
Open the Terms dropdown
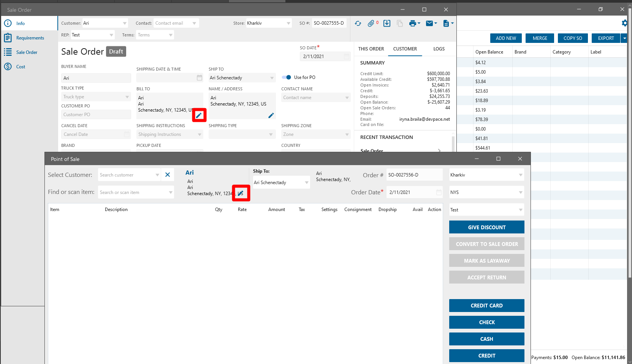[x=171, y=35]
